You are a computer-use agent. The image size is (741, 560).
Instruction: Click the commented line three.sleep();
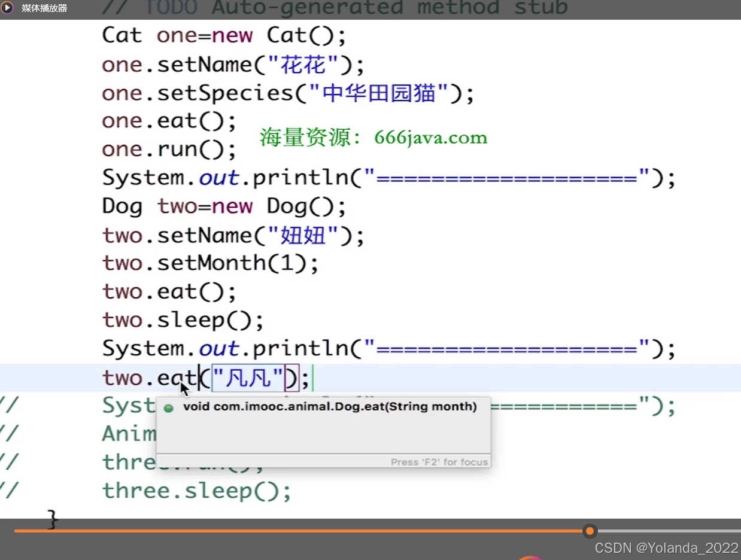(x=196, y=491)
